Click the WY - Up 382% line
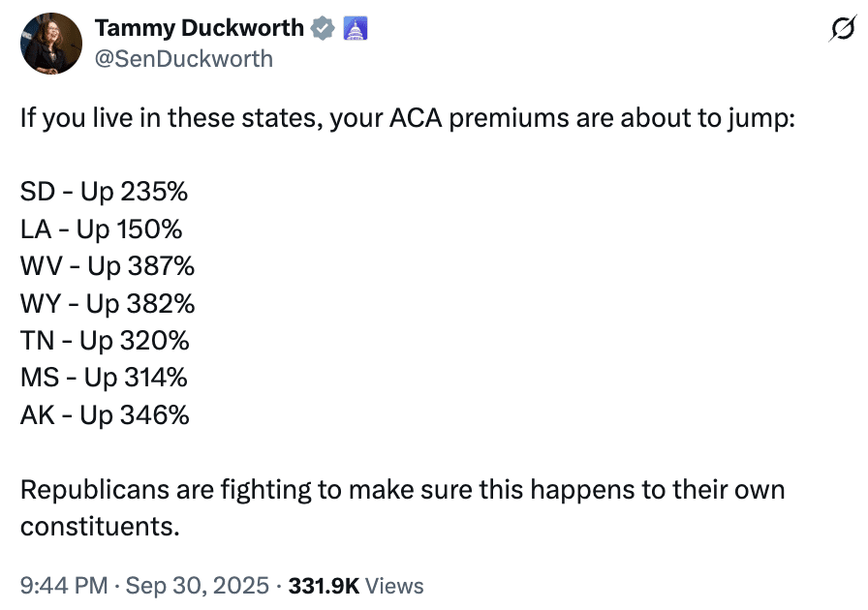Screen dimensions: 868x610 click(x=107, y=304)
